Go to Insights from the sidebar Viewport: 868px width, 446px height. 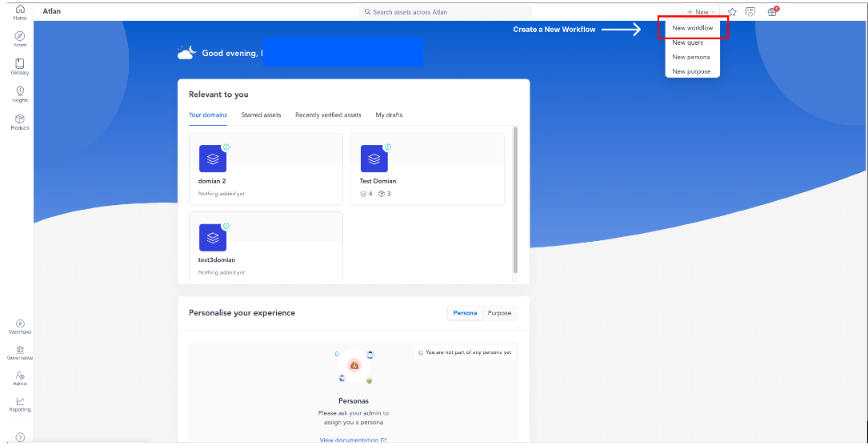tap(20, 94)
